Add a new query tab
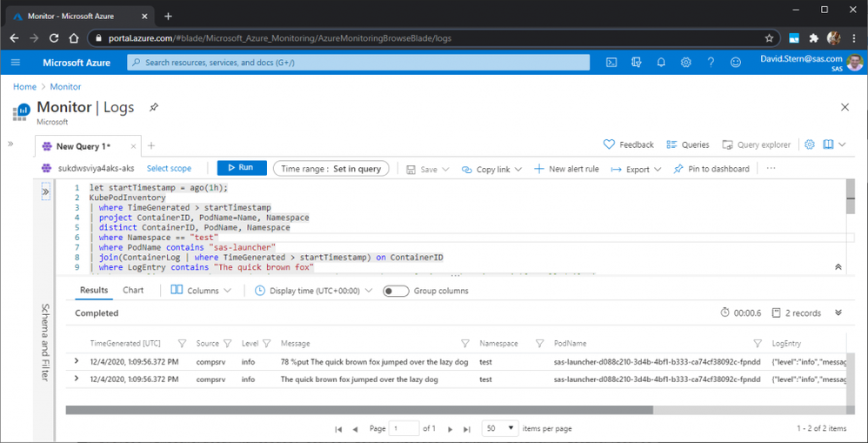 tap(150, 145)
